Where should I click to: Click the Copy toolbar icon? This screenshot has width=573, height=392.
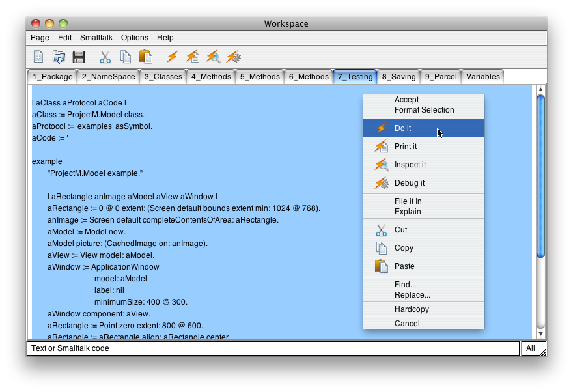tap(125, 57)
